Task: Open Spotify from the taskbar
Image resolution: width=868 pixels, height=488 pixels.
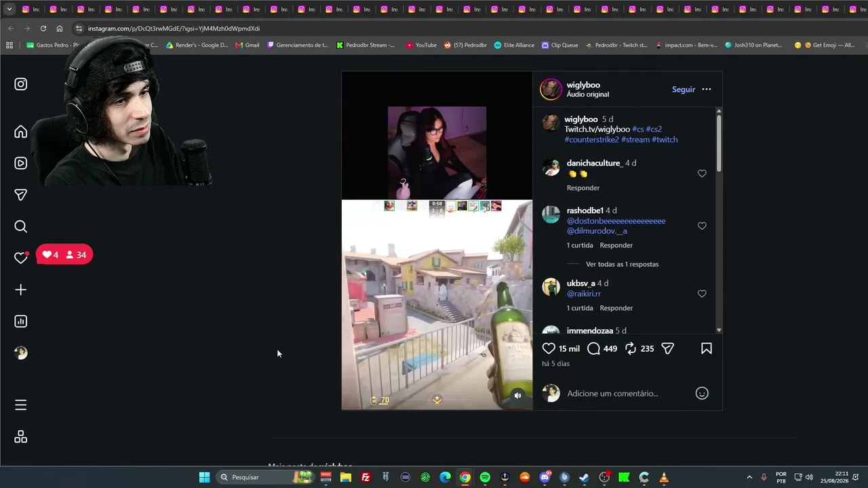Action: click(485, 477)
